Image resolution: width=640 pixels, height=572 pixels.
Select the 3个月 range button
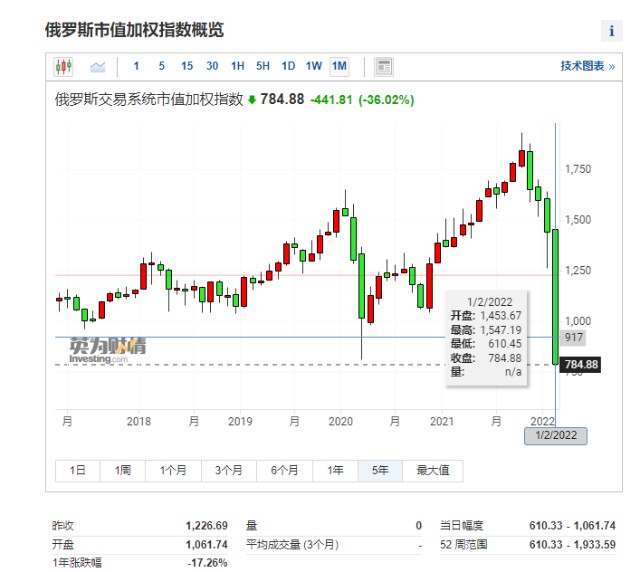pos(227,470)
